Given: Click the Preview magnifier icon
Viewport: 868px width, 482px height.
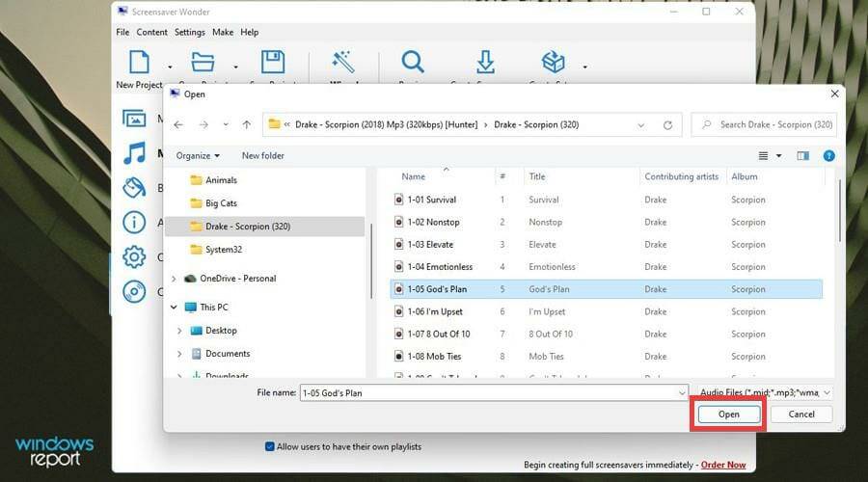Looking at the screenshot, I should click(x=413, y=62).
